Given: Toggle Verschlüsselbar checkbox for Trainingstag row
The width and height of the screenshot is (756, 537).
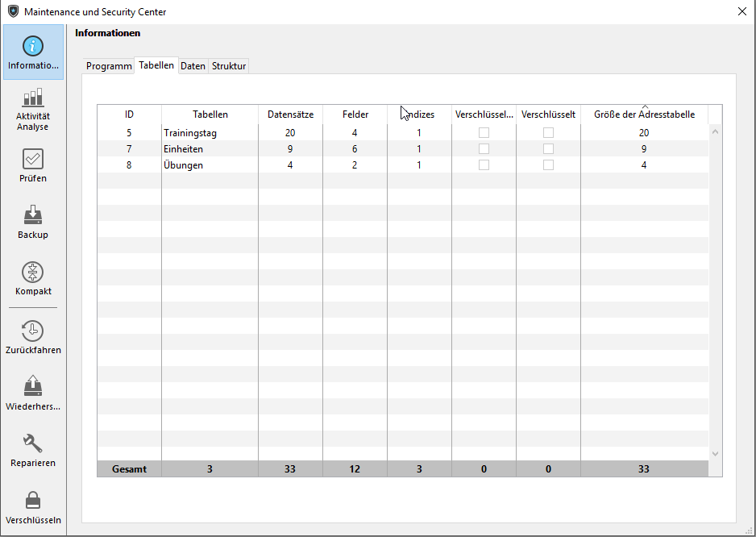Looking at the screenshot, I should (484, 132).
